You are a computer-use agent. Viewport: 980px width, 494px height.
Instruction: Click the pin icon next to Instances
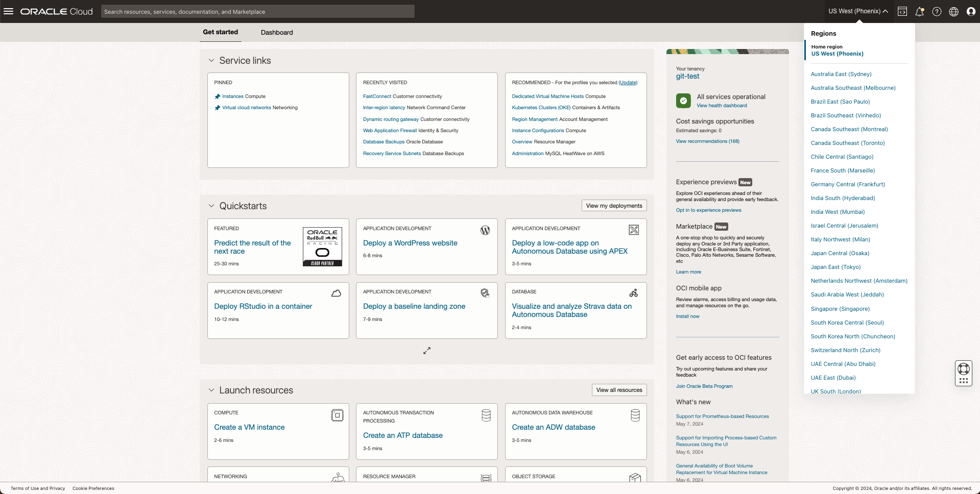218,96
